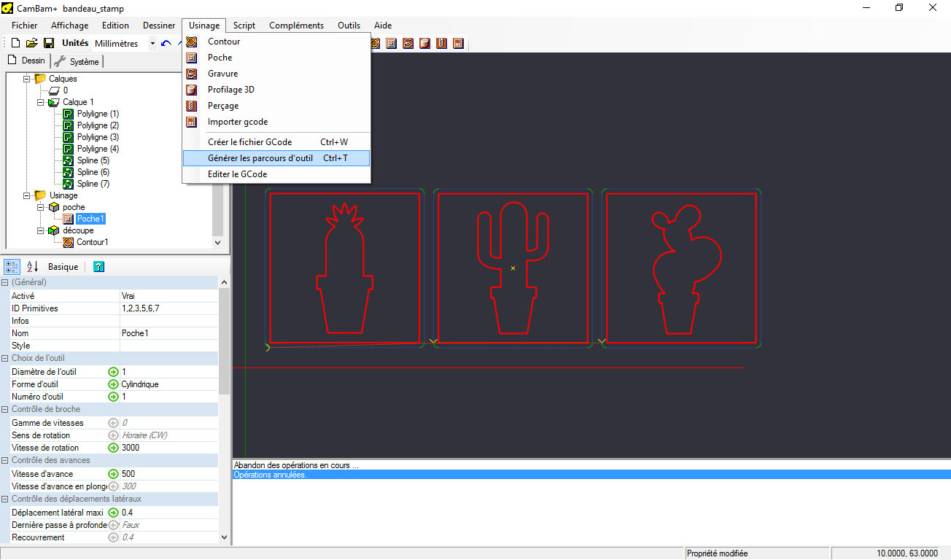Select Contour1 in the machining tree
This screenshot has height=560, width=951.
[92, 242]
